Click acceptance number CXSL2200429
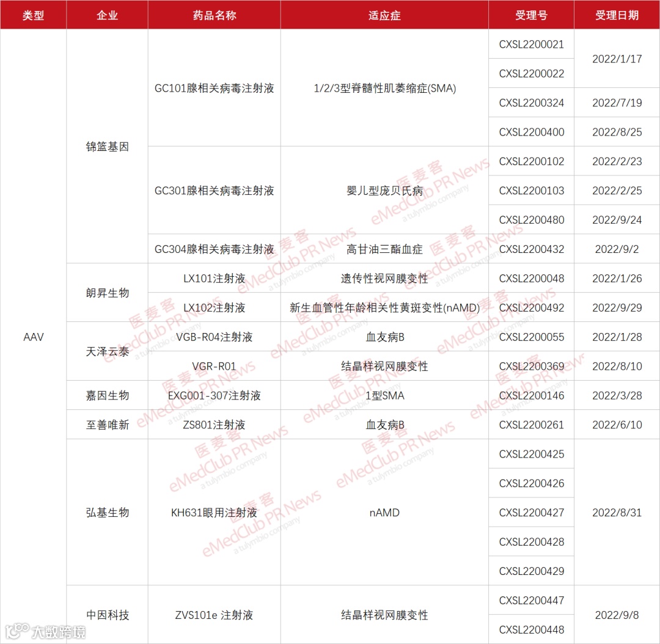The image size is (660, 644). pos(531,571)
